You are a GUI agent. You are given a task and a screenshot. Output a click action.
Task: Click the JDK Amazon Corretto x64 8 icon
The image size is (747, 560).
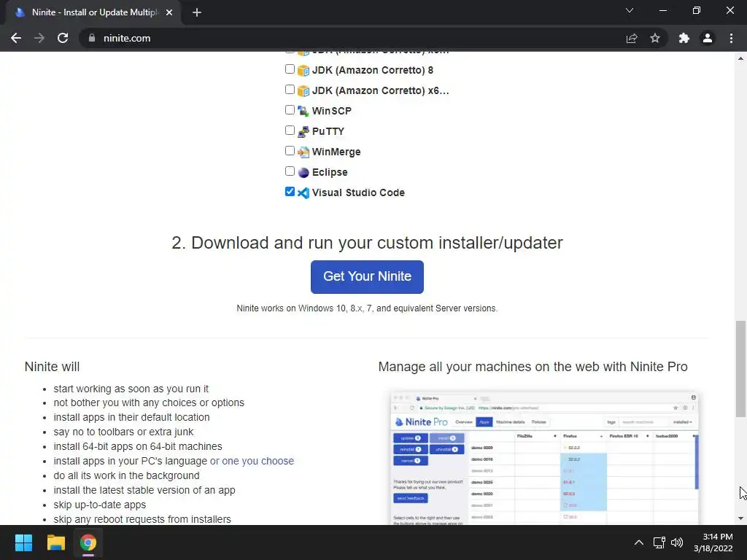click(303, 91)
